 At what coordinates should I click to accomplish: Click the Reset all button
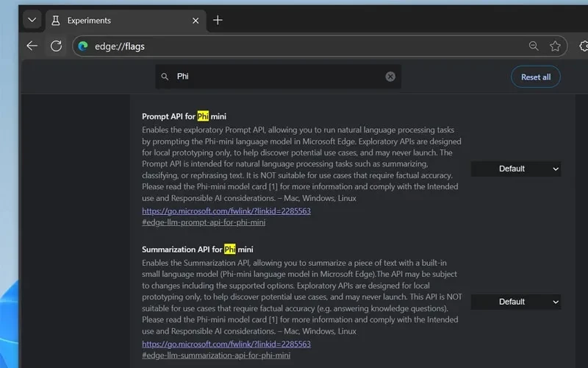(536, 77)
